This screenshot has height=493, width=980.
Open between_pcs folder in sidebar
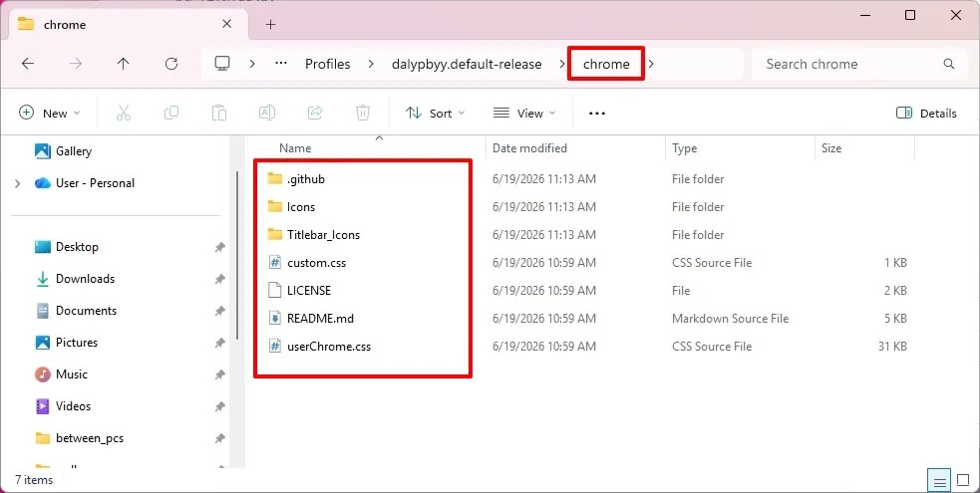point(90,438)
